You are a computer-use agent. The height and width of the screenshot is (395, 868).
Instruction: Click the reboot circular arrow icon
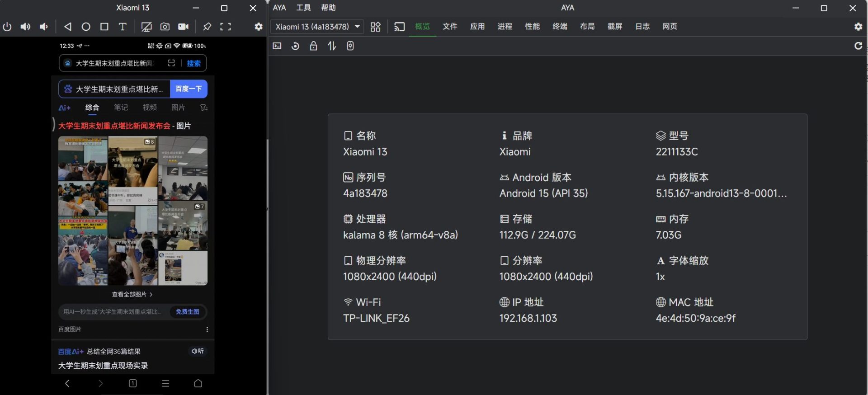(295, 46)
